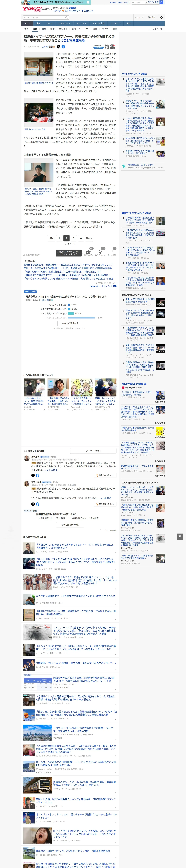Open top banner 避難シミュレーションゲーム ad

point(56,2)
